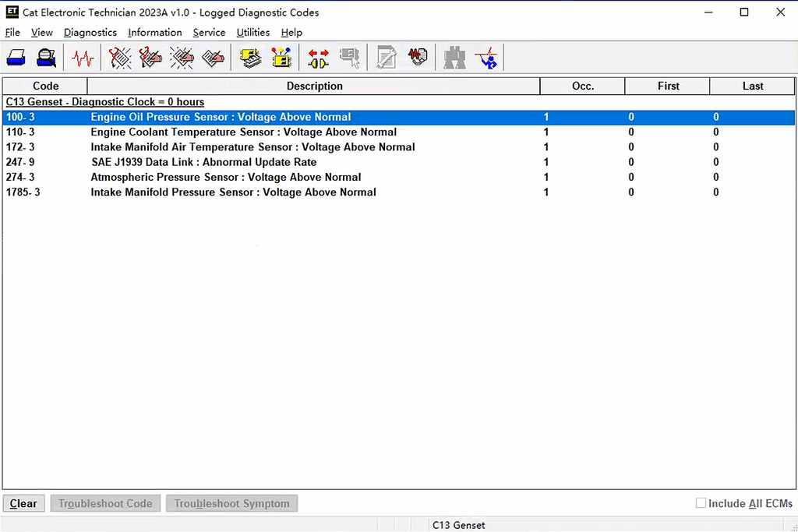Click Troubleshoot Symptom button
The width and height of the screenshot is (798, 532).
[x=231, y=503]
